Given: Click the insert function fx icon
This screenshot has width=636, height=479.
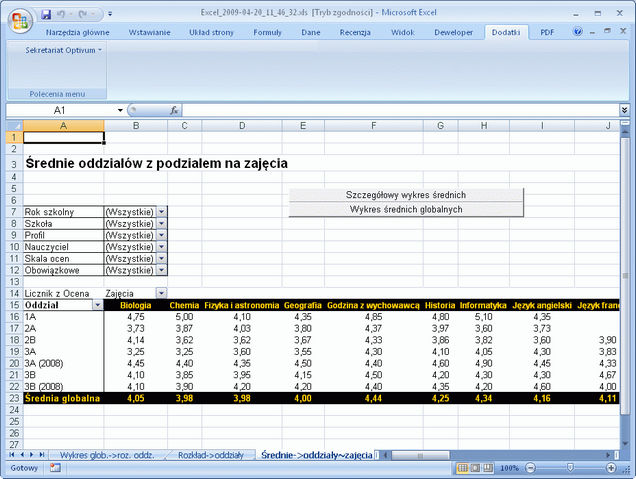Looking at the screenshot, I should click(x=174, y=110).
